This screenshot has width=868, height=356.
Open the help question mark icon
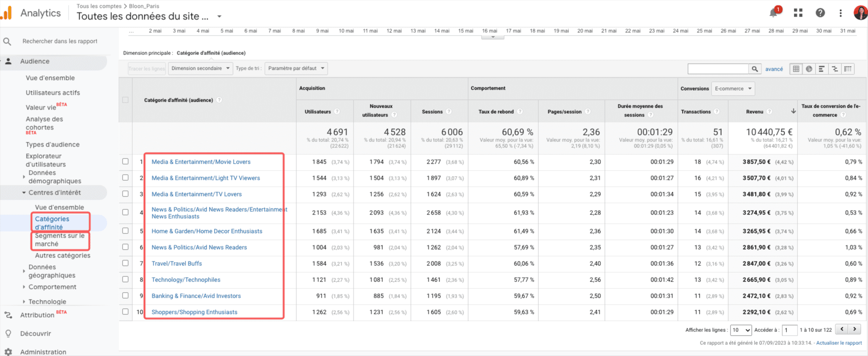820,13
